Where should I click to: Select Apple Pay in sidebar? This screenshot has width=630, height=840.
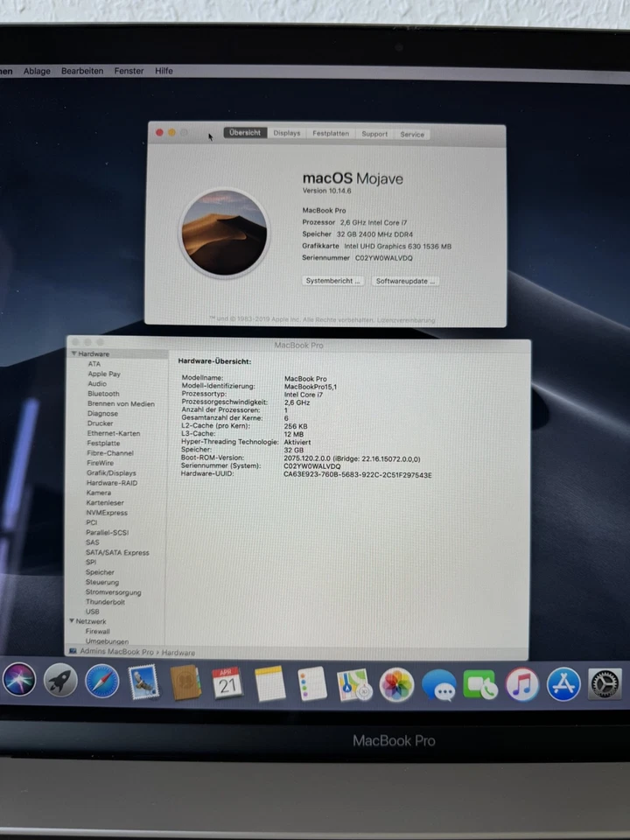tap(104, 374)
